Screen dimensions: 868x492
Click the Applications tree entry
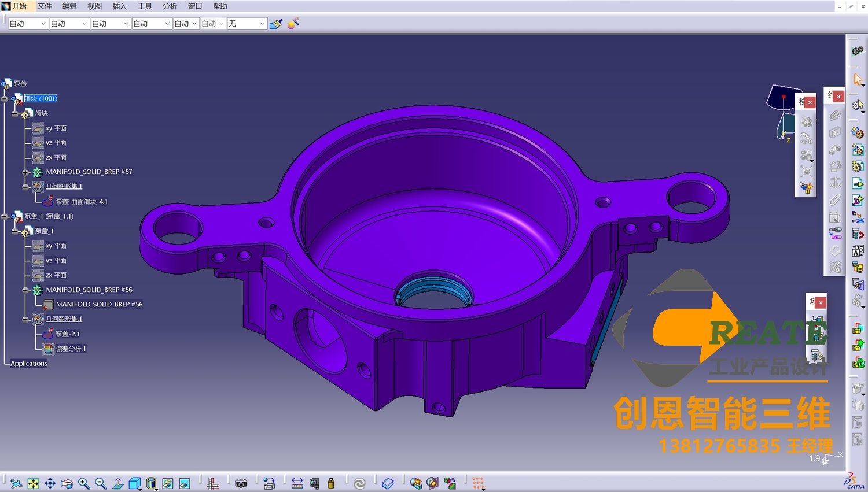[29, 364]
